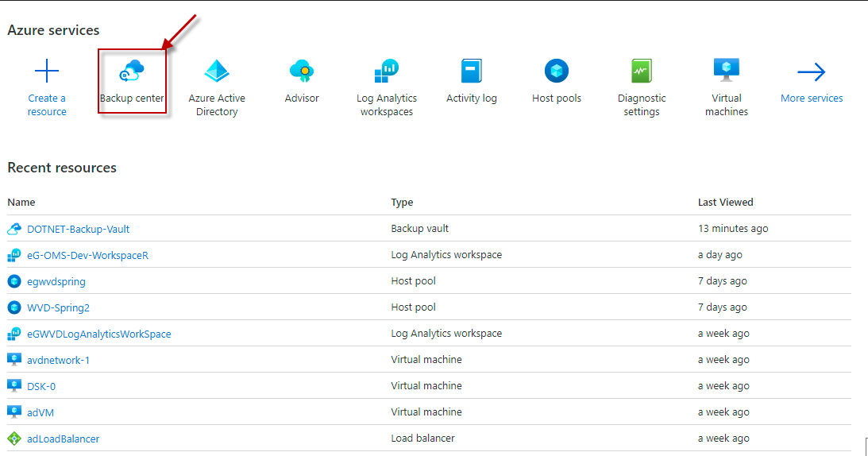This screenshot has width=868, height=456.
Task: Open the eGWVDLogAnalyticsWorkSpace link
Action: [99, 334]
